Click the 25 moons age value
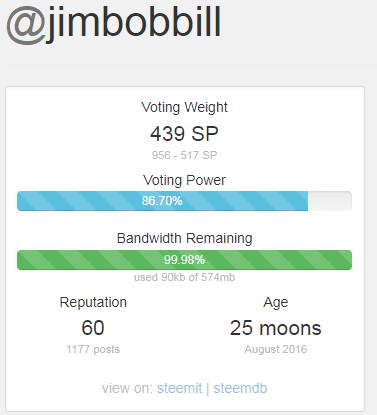The image size is (377, 415). click(x=276, y=328)
